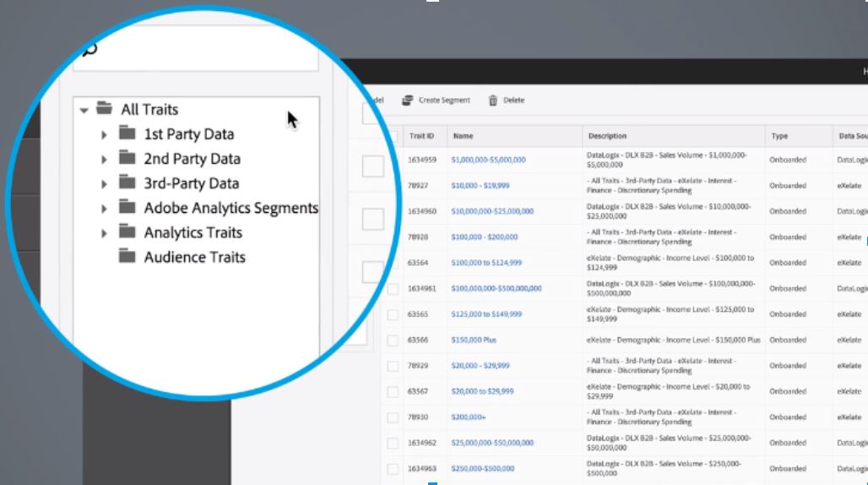Check the box for trait 63565
Image resolution: width=868 pixels, height=485 pixels.
click(393, 314)
